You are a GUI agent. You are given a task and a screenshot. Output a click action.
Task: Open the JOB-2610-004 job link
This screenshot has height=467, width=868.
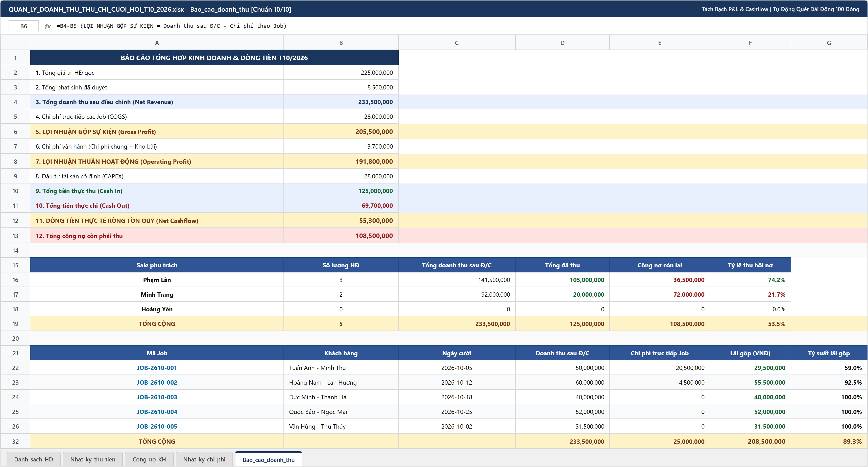point(157,412)
